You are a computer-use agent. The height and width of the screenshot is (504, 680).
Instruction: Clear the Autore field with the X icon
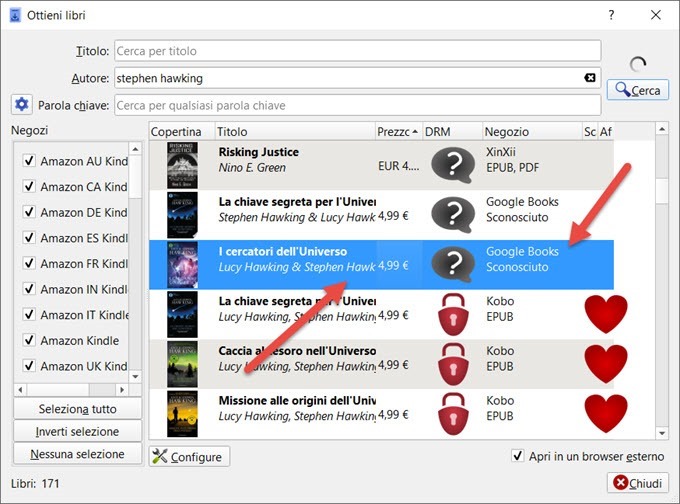pyautogui.click(x=590, y=78)
